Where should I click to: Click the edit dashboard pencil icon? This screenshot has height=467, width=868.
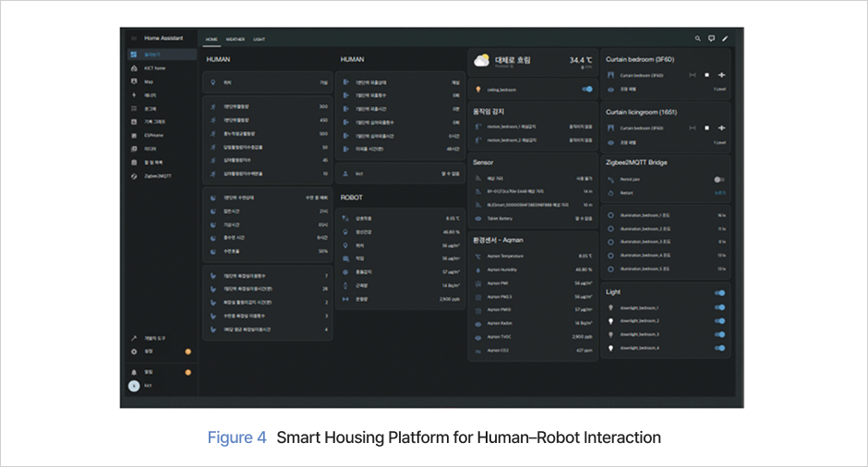(725, 39)
